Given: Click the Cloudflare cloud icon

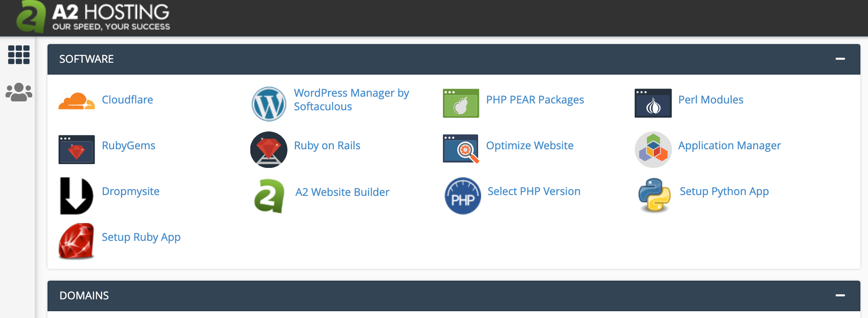Looking at the screenshot, I should (x=76, y=101).
